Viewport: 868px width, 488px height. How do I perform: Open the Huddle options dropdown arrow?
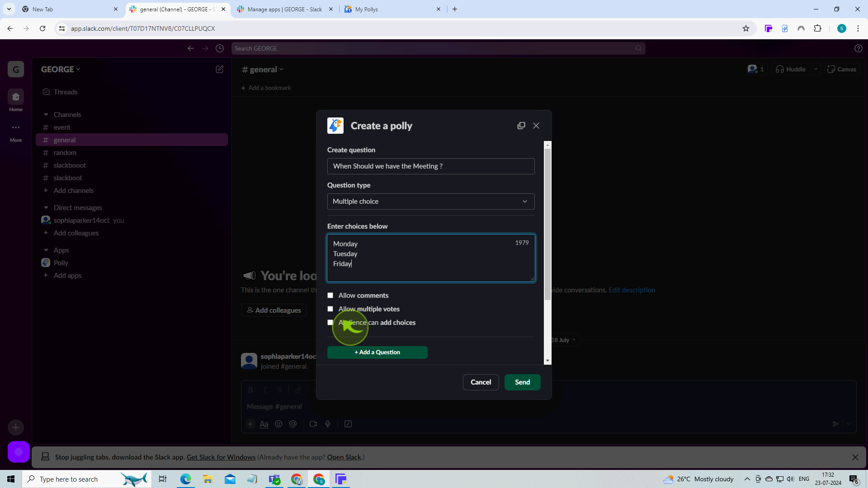[816, 70]
